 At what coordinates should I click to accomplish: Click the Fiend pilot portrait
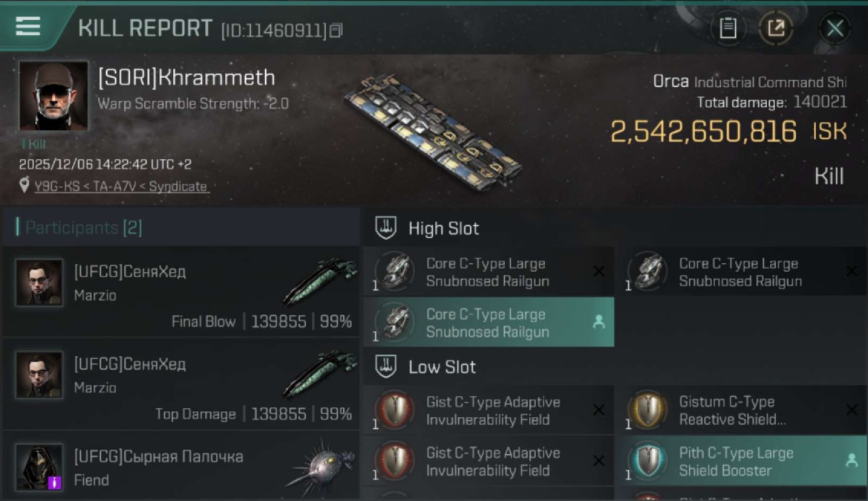[x=39, y=466]
